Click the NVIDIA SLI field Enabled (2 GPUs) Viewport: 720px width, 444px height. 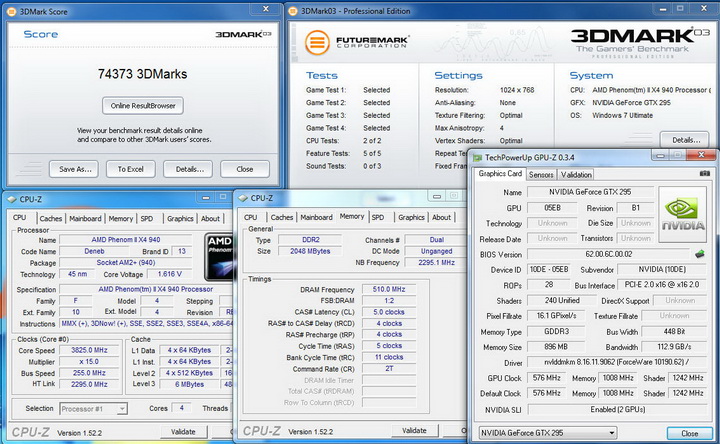(x=618, y=409)
